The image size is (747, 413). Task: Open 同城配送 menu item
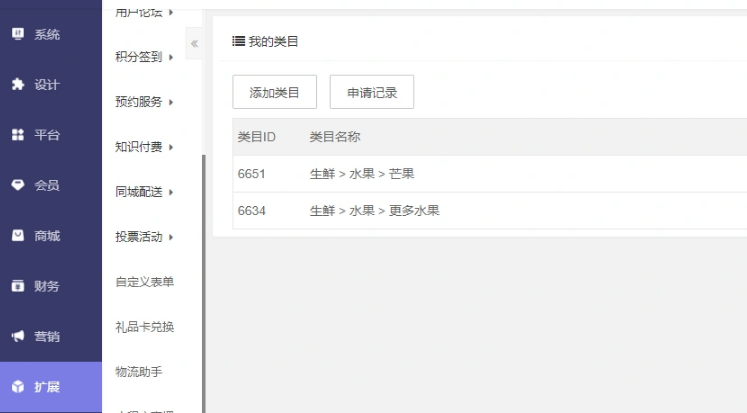click(x=139, y=191)
